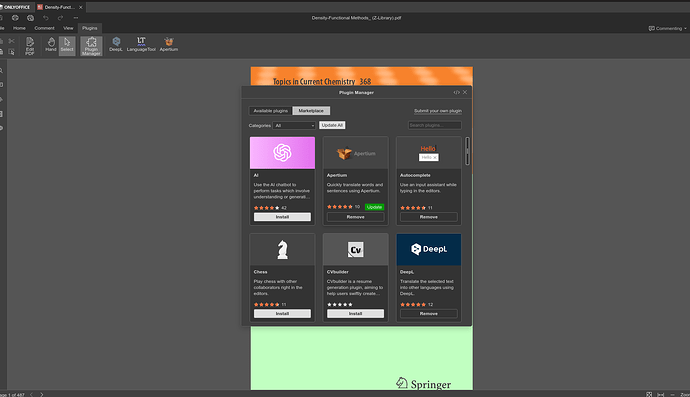The width and height of the screenshot is (690, 397).
Task: Select the Hand tool
Action: (51, 45)
